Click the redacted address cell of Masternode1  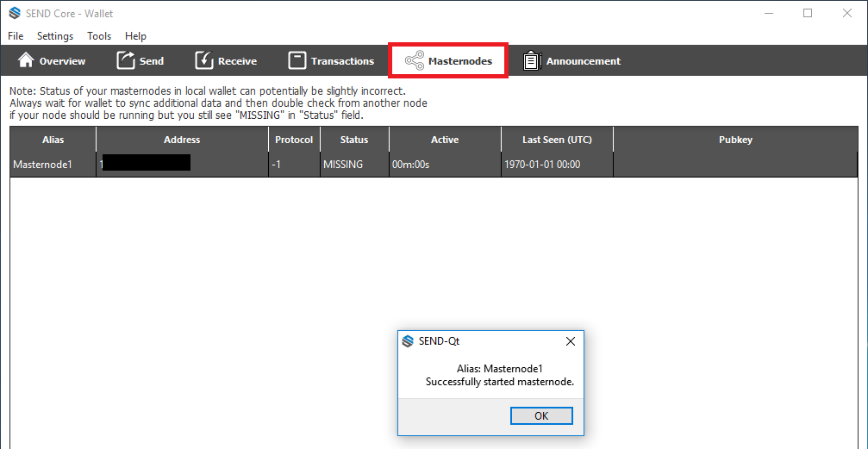pos(182,165)
